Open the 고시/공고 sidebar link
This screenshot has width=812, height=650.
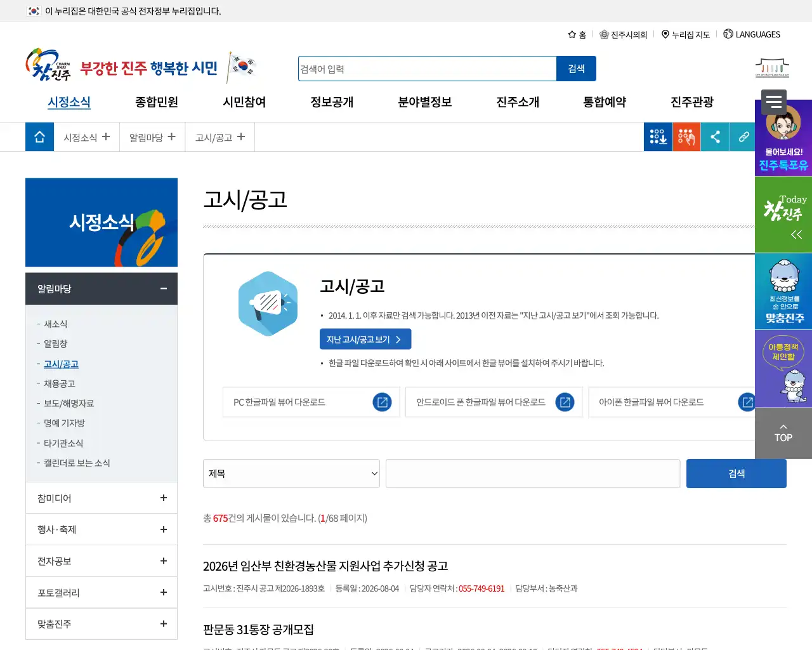pos(61,364)
